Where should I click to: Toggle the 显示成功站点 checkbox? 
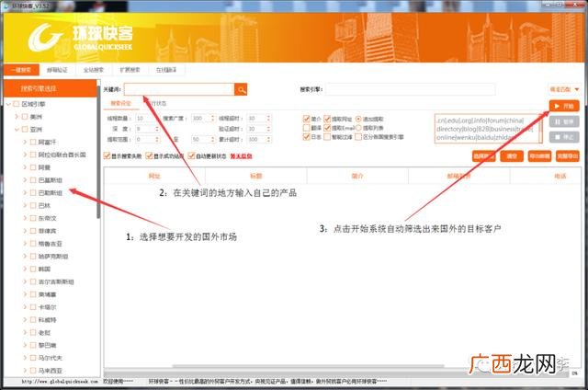(x=149, y=155)
